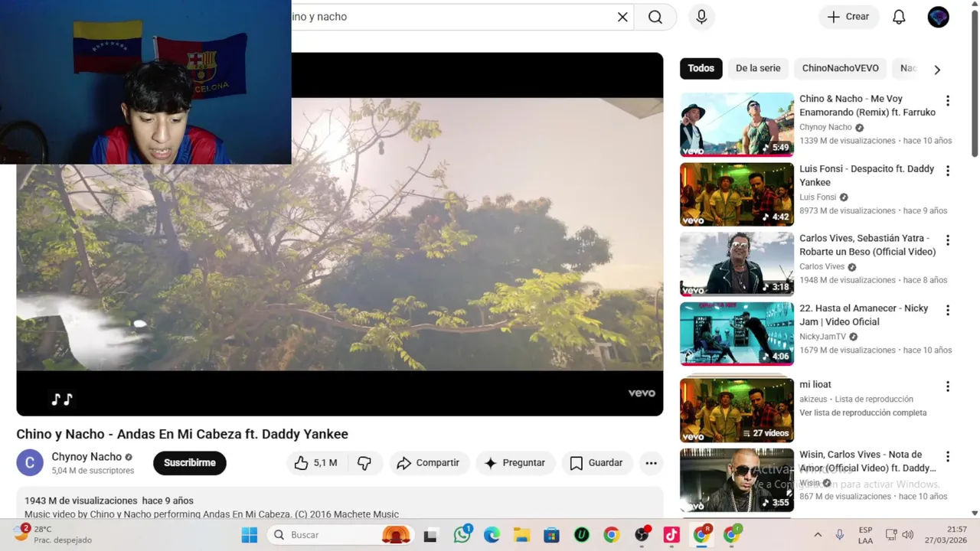Image resolution: width=980 pixels, height=551 pixels.
Task: Click Ver lista de reproducción completa
Action: click(863, 412)
